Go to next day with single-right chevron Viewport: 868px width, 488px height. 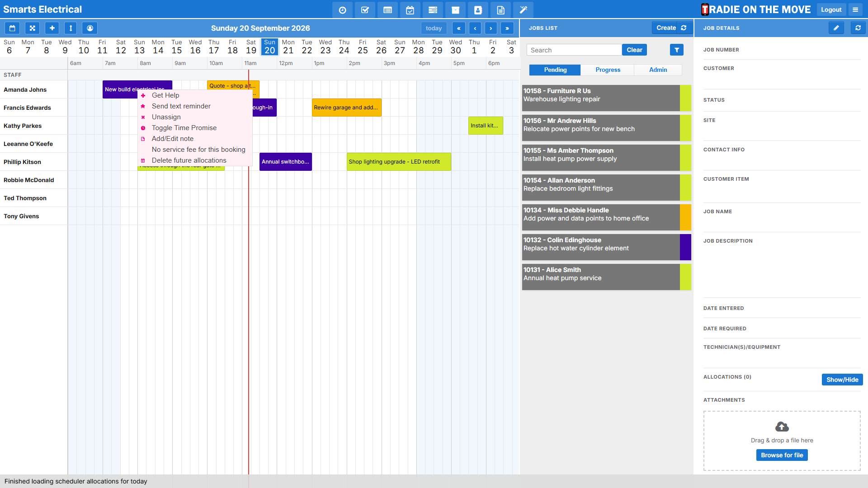point(491,28)
